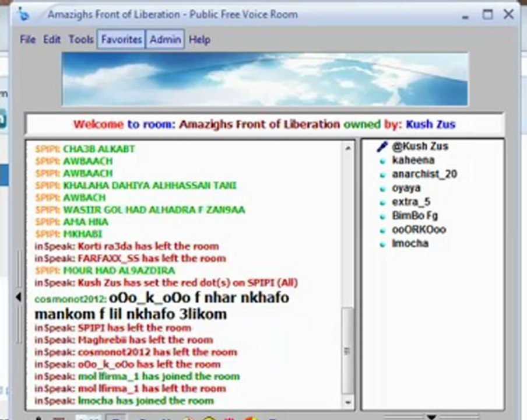Click 'mol lfirma_1 has left the room'
The height and width of the screenshot is (420, 527).
pos(130,388)
